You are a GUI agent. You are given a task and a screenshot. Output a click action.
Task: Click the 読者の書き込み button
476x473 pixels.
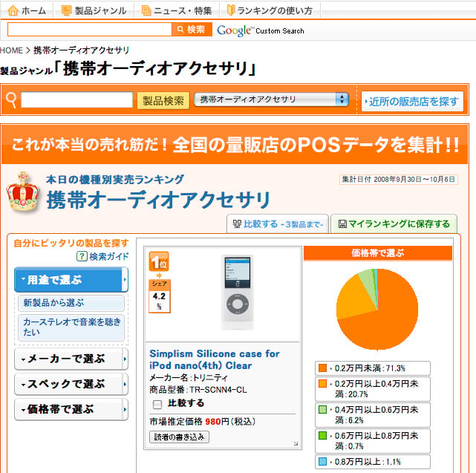point(179,437)
